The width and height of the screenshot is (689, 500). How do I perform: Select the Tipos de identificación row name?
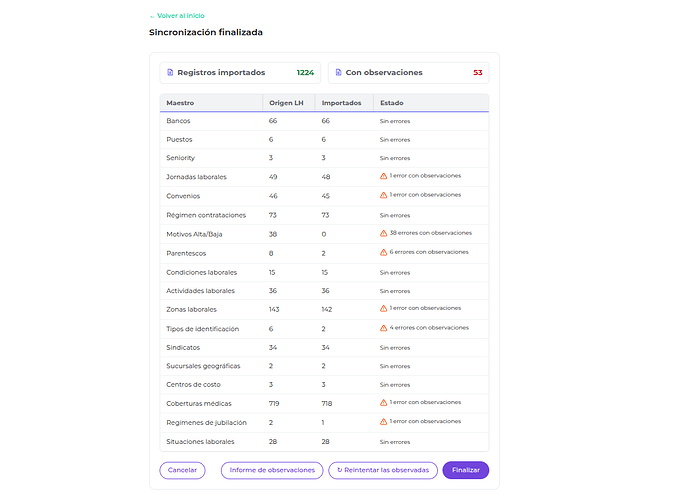click(x=203, y=329)
